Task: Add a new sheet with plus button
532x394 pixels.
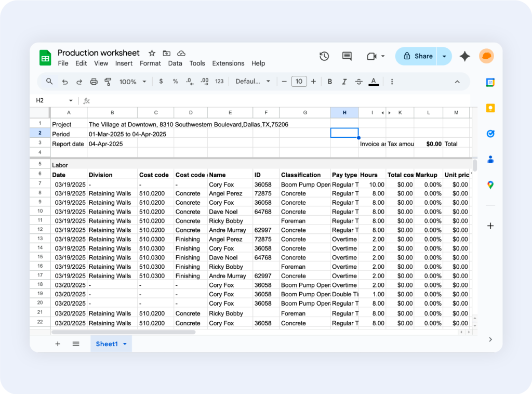Action: (58, 344)
